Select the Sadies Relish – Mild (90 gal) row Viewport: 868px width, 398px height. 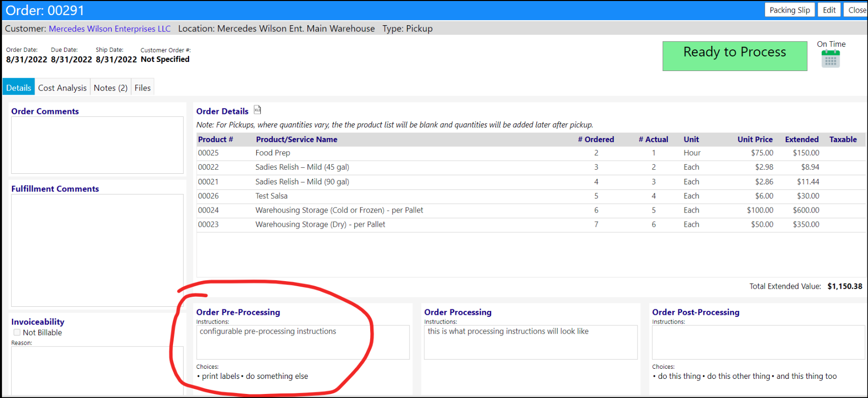pyautogui.click(x=532, y=182)
